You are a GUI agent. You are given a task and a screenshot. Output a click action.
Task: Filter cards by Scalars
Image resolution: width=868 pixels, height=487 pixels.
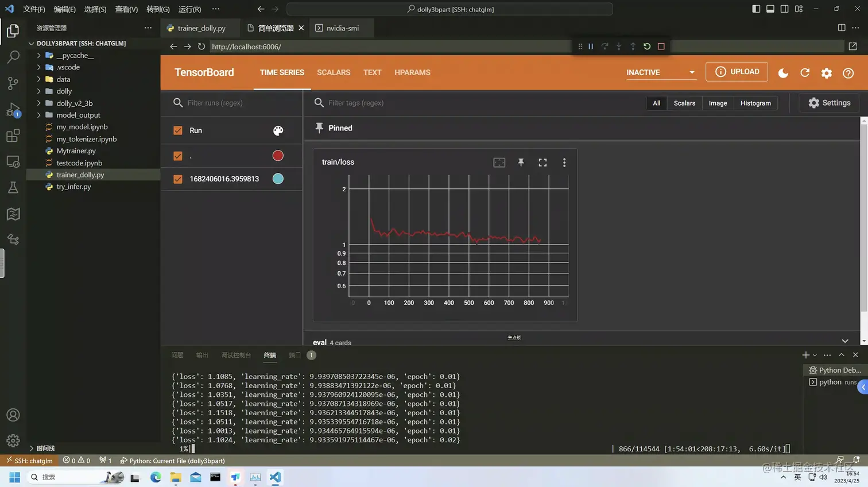[684, 103]
